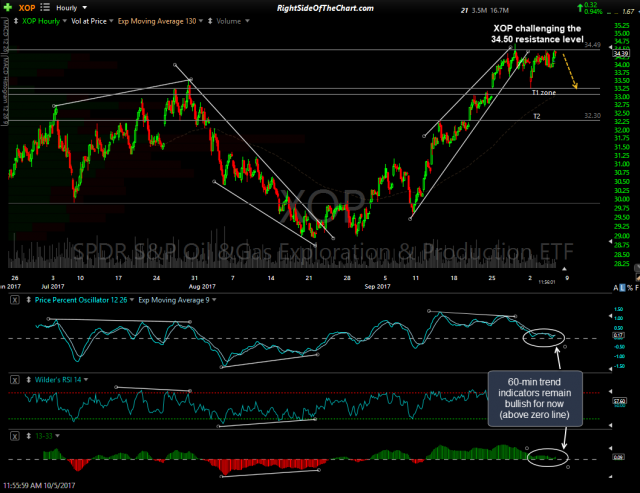Close the Wilder's RSI pane

[x=15, y=380]
